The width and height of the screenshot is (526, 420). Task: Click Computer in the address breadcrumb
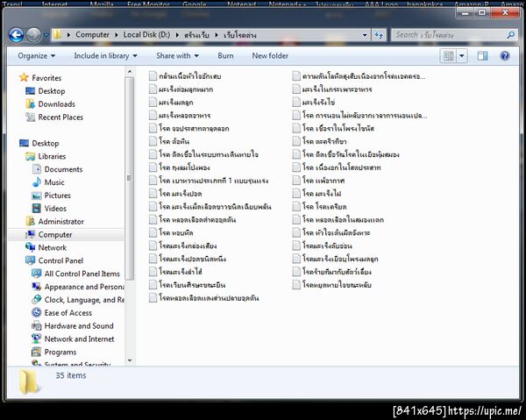coord(92,34)
